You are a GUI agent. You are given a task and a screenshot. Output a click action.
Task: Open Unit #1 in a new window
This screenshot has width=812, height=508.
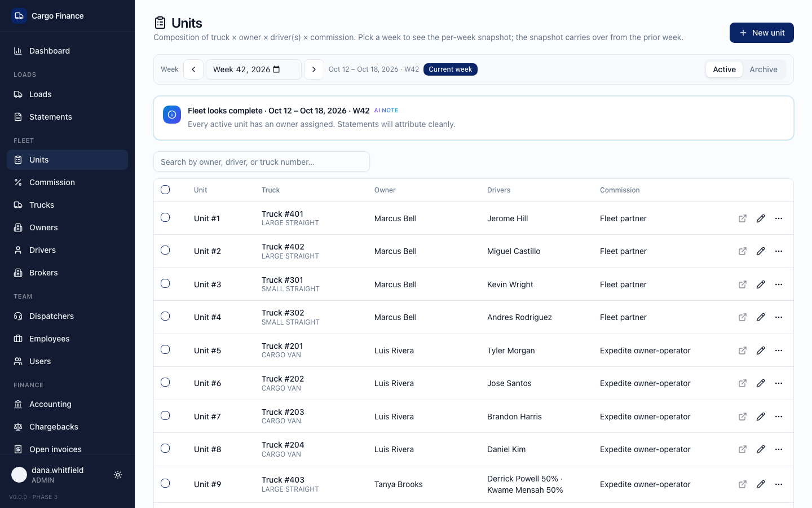743,218
